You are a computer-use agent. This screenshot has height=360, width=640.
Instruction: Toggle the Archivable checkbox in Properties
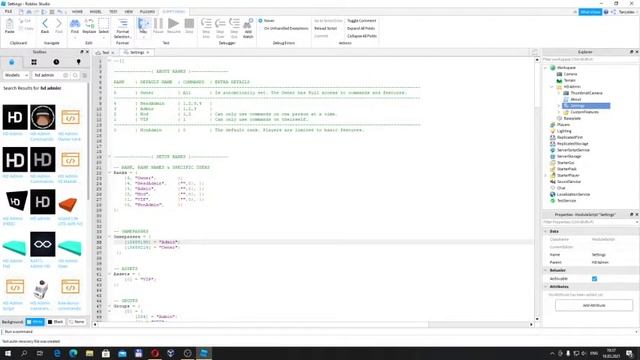(x=594, y=279)
